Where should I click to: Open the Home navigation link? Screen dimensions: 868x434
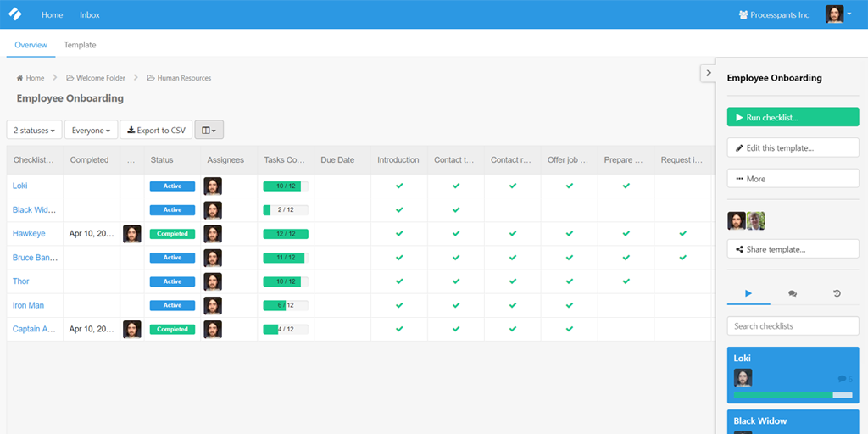tap(52, 15)
